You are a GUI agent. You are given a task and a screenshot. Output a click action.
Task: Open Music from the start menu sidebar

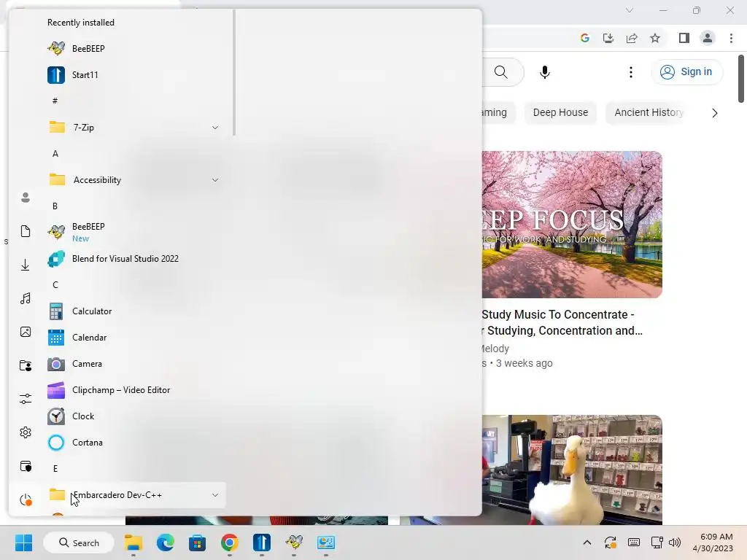(26, 298)
